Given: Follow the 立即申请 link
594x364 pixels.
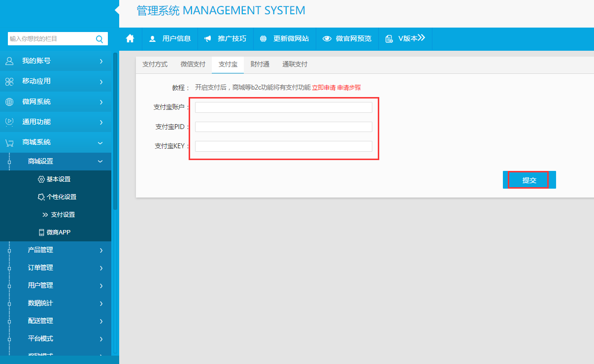Looking at the screenshot, I should (x=324, y=88).
